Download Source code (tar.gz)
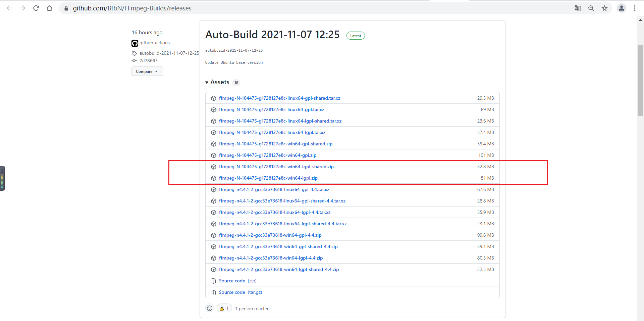Screen dimensions: 644x321 point(240,292)
